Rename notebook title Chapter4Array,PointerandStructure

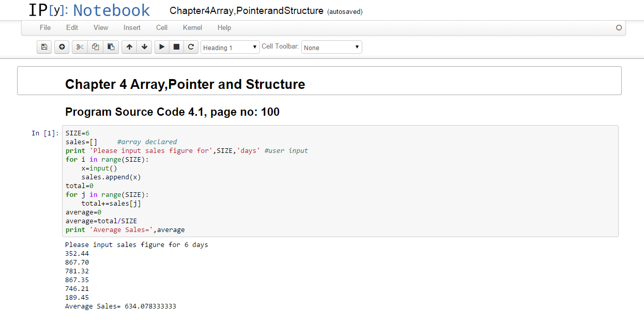(x=247, y=11)
